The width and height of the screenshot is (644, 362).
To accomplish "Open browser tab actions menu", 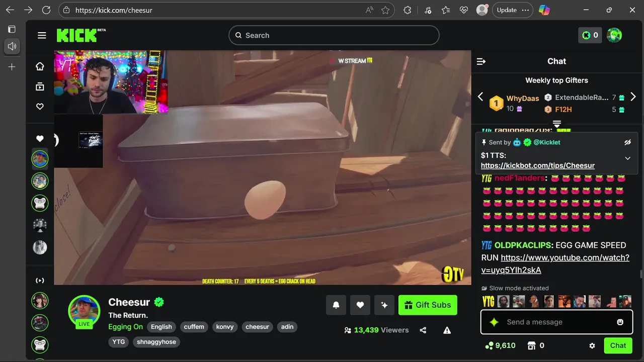I will tap(12, 29).
